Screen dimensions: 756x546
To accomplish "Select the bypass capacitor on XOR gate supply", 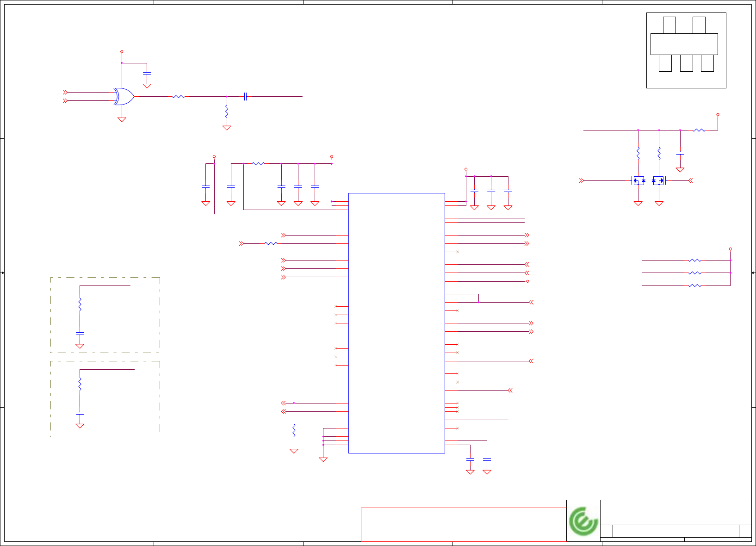I will 147,73.
